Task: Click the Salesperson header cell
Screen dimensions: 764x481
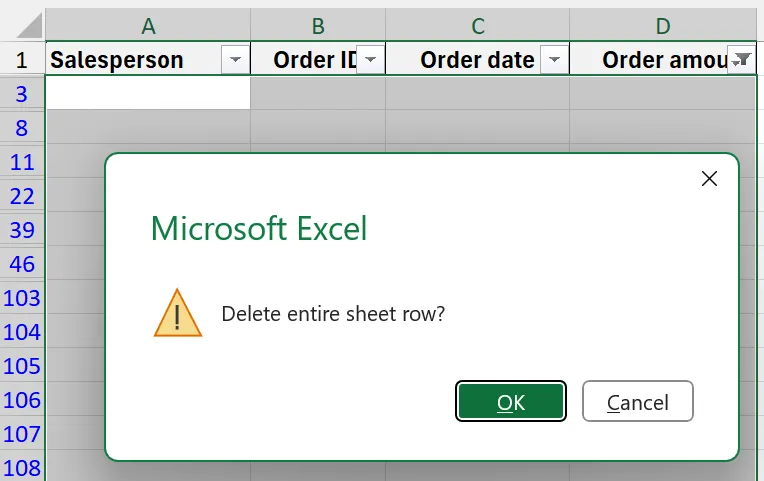Action: click(130, 60)
